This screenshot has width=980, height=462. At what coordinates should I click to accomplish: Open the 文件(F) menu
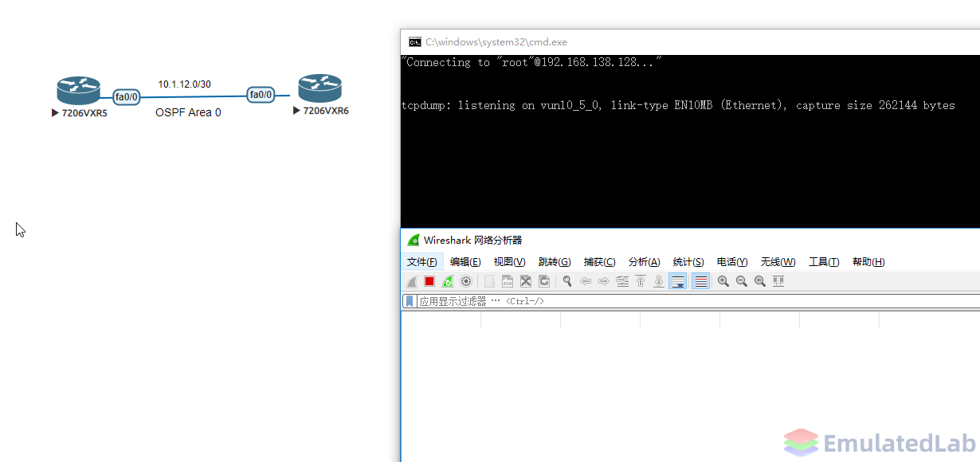(422, 262)
